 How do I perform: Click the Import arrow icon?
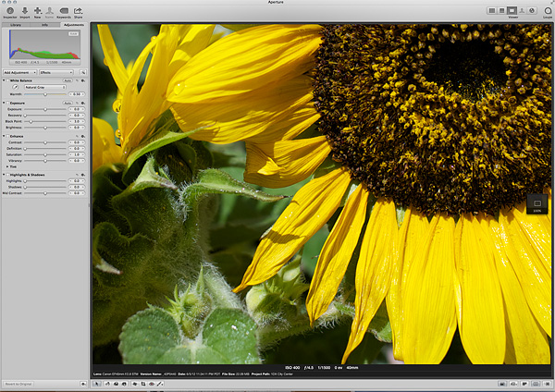(24, 11)
